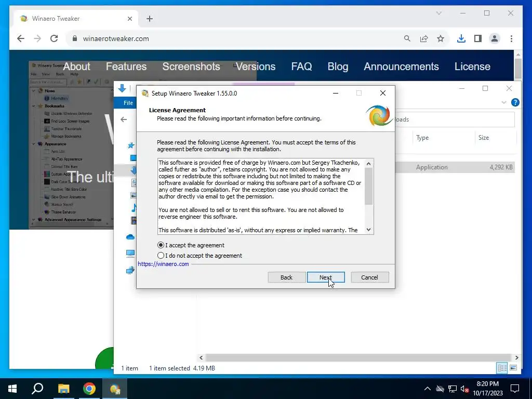
Task: Open Versions in the website navigation
Action: (256, 66)
